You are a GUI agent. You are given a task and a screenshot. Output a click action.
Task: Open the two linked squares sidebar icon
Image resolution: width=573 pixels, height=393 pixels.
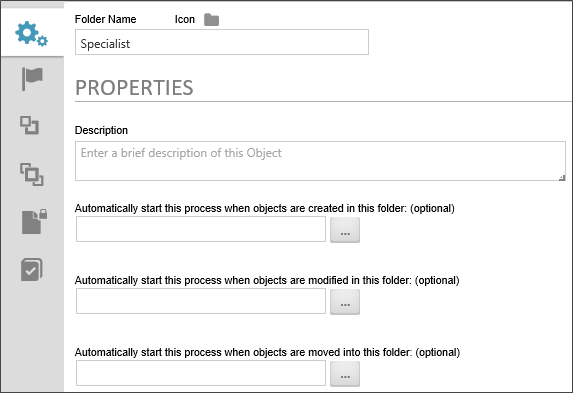pos(30,125)
